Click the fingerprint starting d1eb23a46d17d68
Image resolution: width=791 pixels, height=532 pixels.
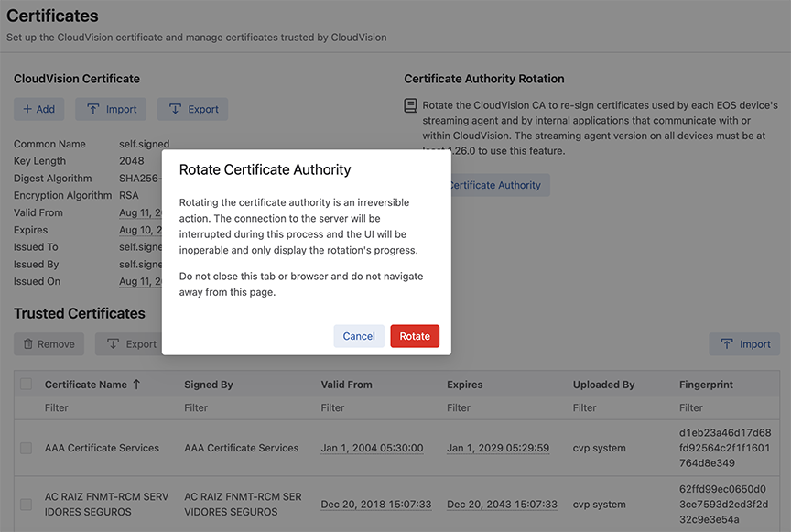click(725, 448)
